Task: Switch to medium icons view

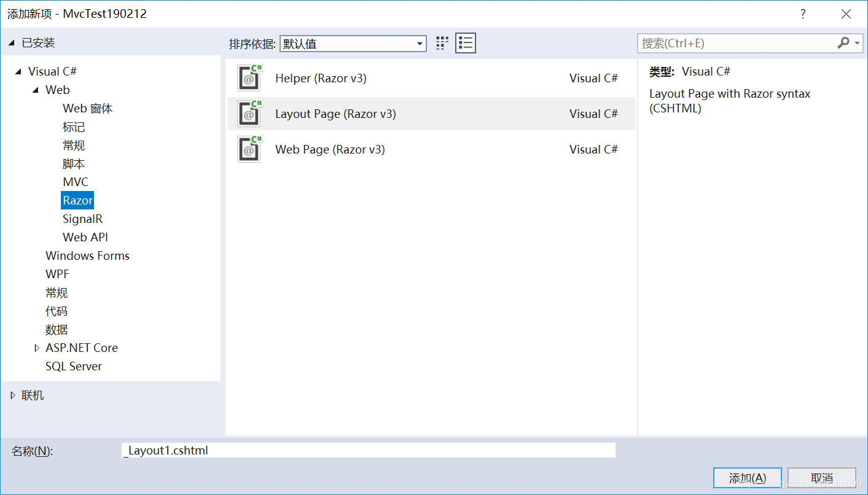Action: pos(442,42)
